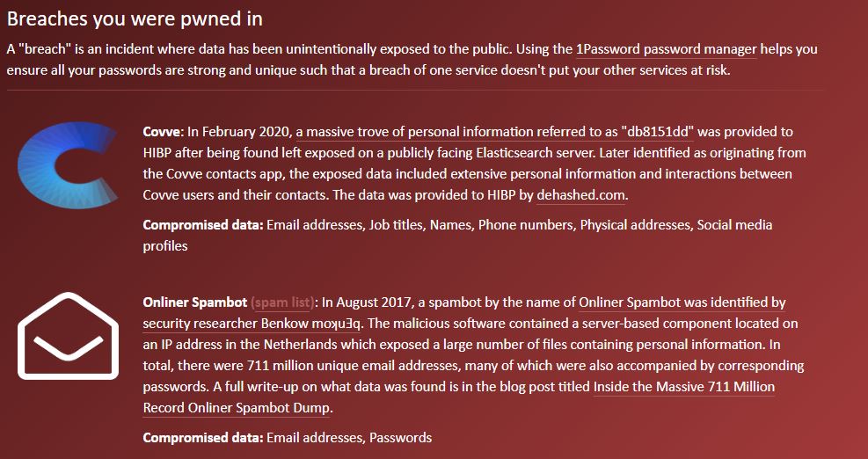Click the horizontal divider below the intro
The height and width of the screenshot is (459, 868).
[415, 91]
